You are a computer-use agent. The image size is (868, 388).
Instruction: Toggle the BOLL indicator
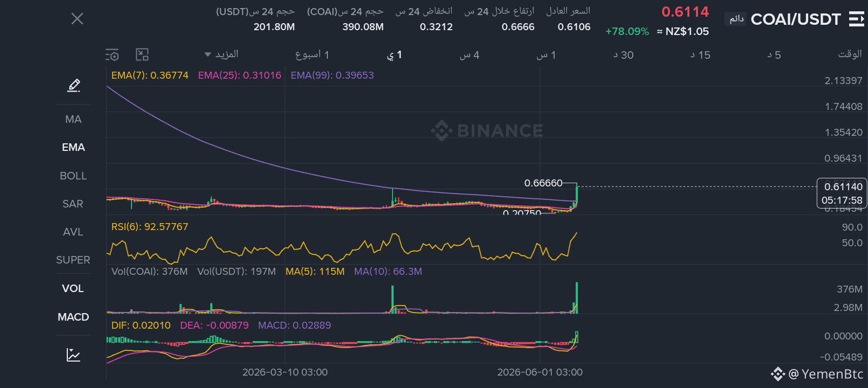click(73, 176)
